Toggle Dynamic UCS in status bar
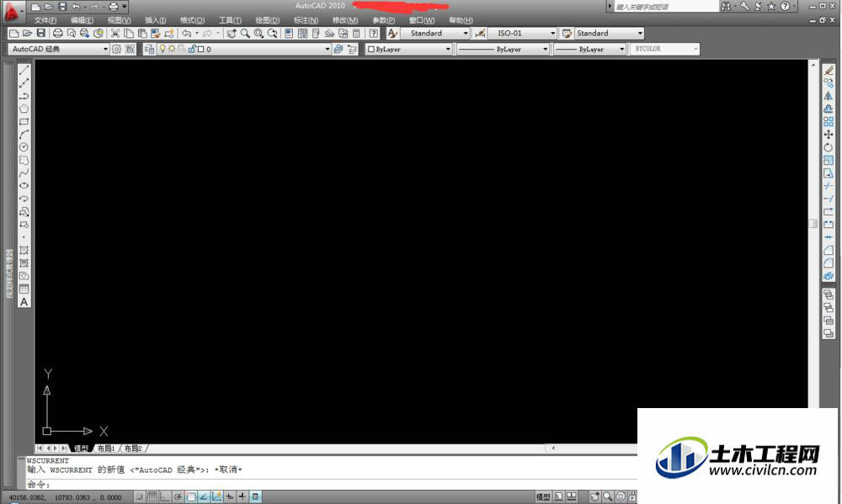The image size is (842, 504). 216,496
